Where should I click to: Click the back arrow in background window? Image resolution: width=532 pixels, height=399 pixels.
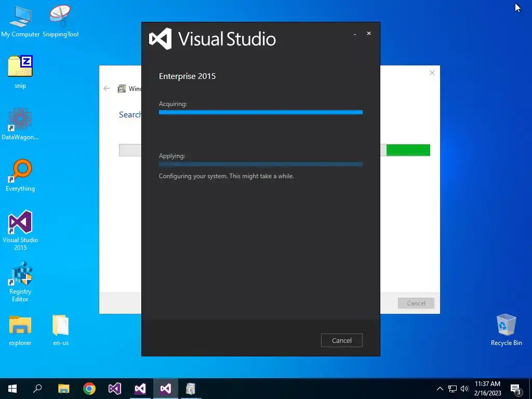click(107, 88)
